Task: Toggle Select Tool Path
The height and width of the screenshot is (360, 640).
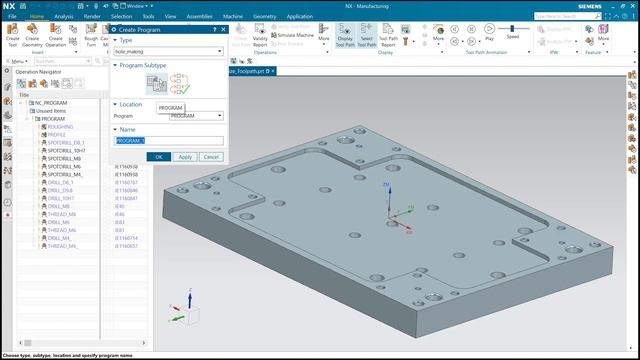Action: (367, 35)
